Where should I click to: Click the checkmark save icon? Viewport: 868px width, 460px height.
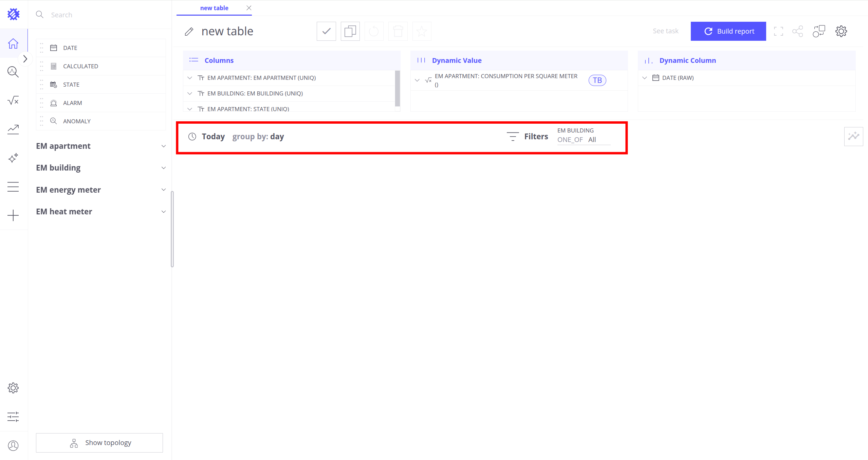(x=326, y=31)
